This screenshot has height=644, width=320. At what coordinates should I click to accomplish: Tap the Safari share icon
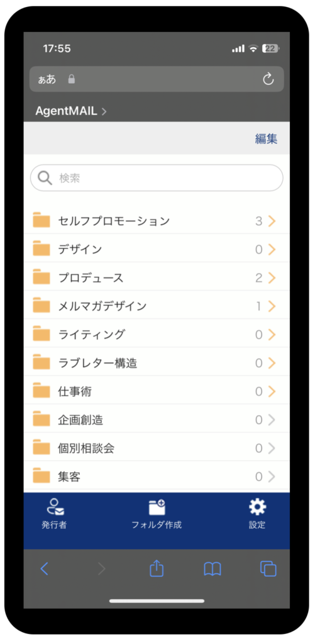[157, 569]
